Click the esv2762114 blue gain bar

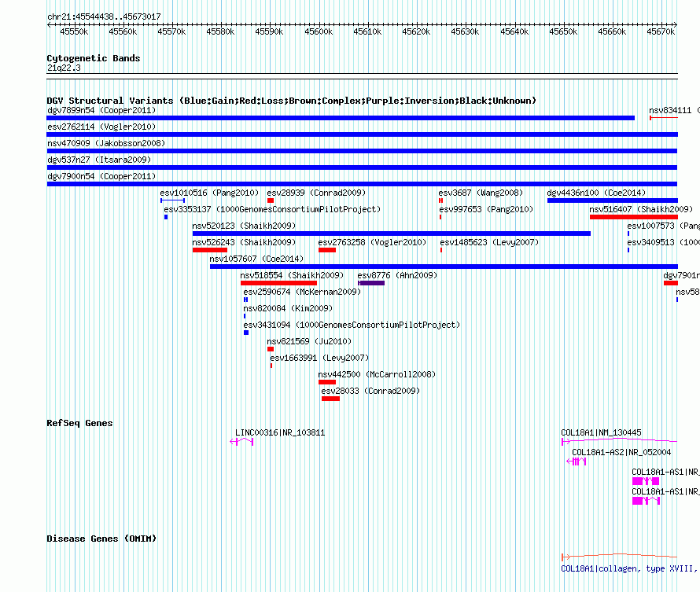point(362,134)
